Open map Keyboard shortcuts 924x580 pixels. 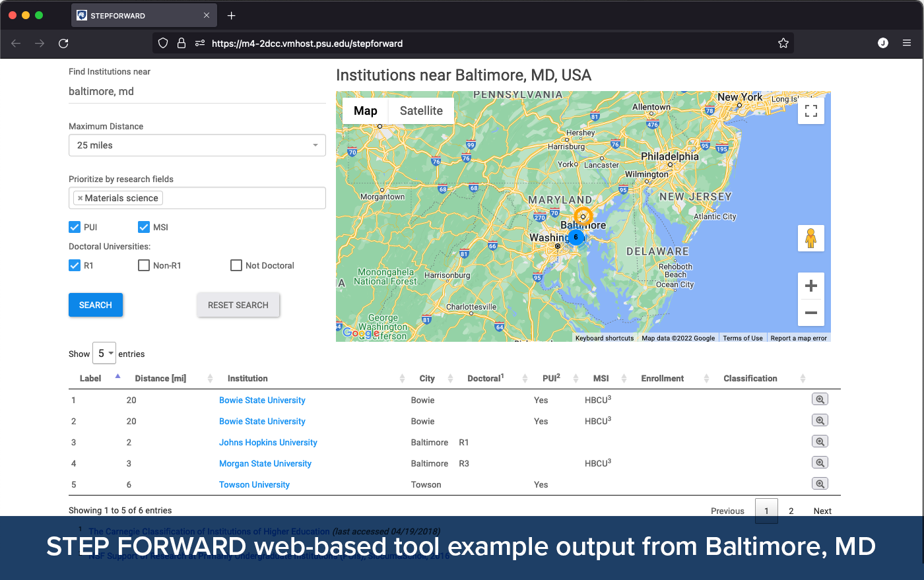click(605, 338)
